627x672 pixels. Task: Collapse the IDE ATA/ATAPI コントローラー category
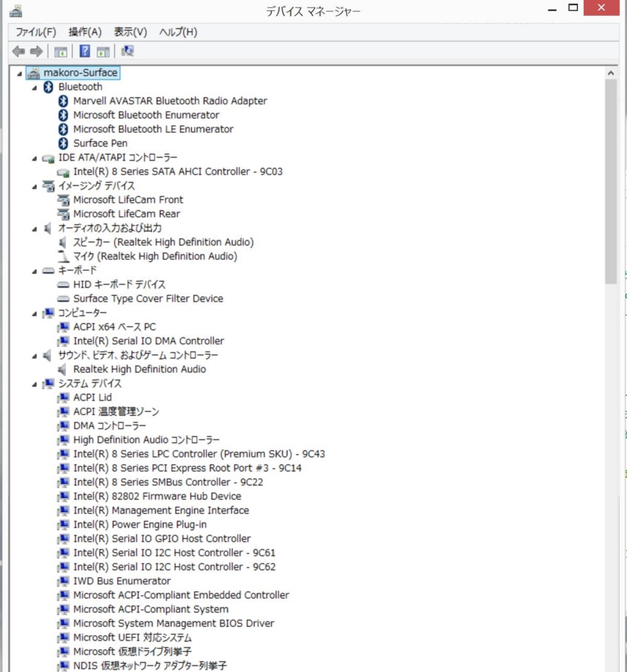point(34,158)
